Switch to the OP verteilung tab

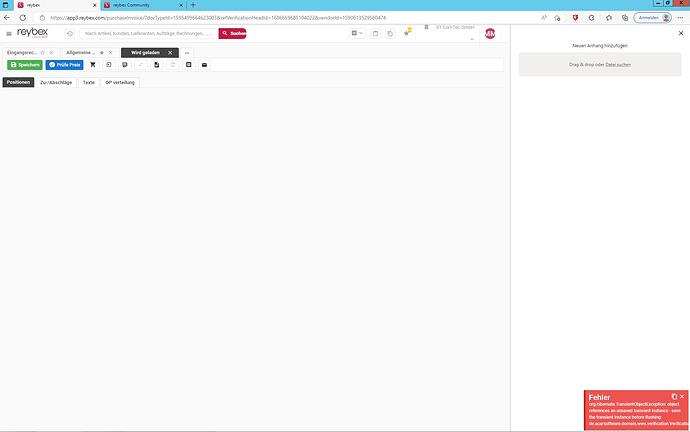coord(120,82)
